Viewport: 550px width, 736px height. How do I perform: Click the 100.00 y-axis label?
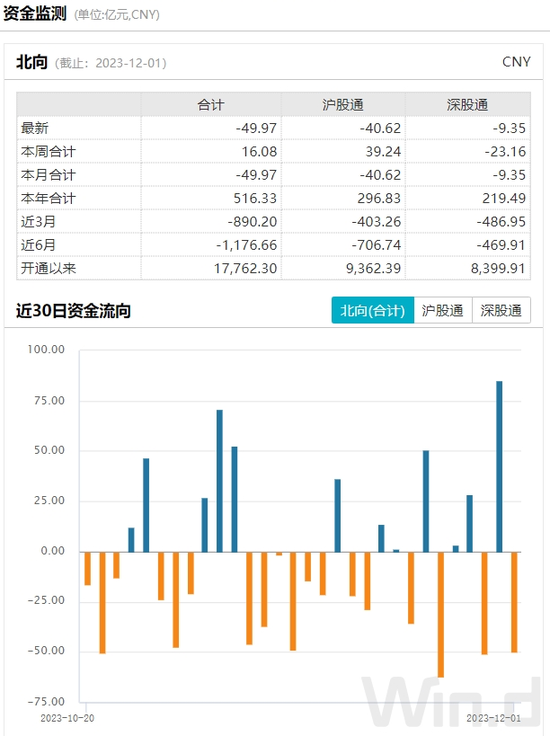(x=46, y=349)
